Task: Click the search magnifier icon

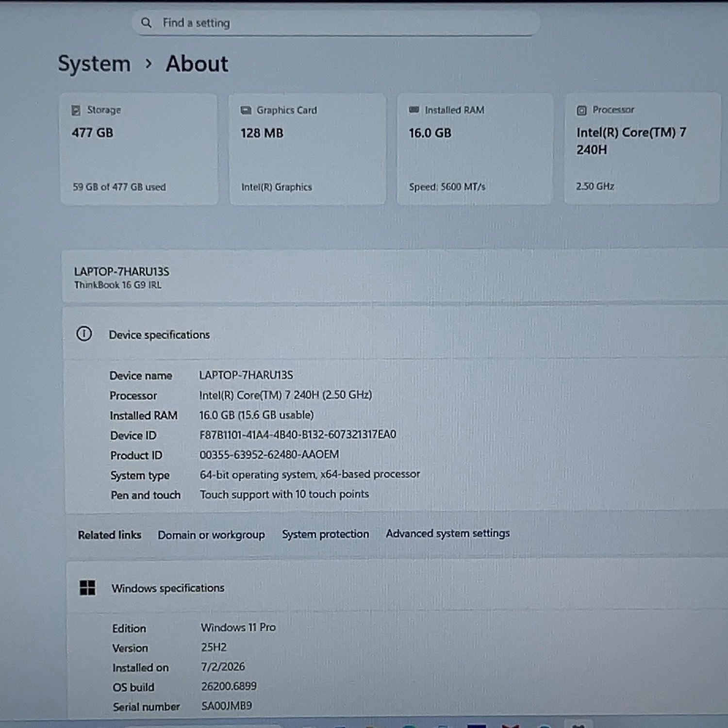Action: [146, 23]
